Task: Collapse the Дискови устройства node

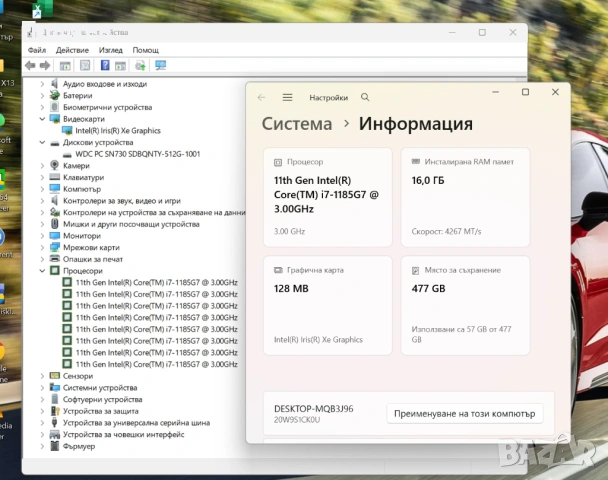Action: [42, 142]
